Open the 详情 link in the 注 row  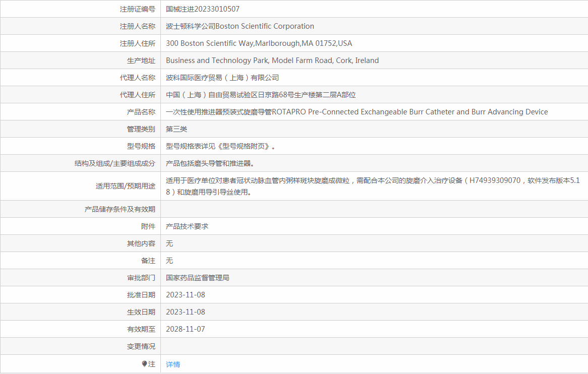[x=173, y=364]
